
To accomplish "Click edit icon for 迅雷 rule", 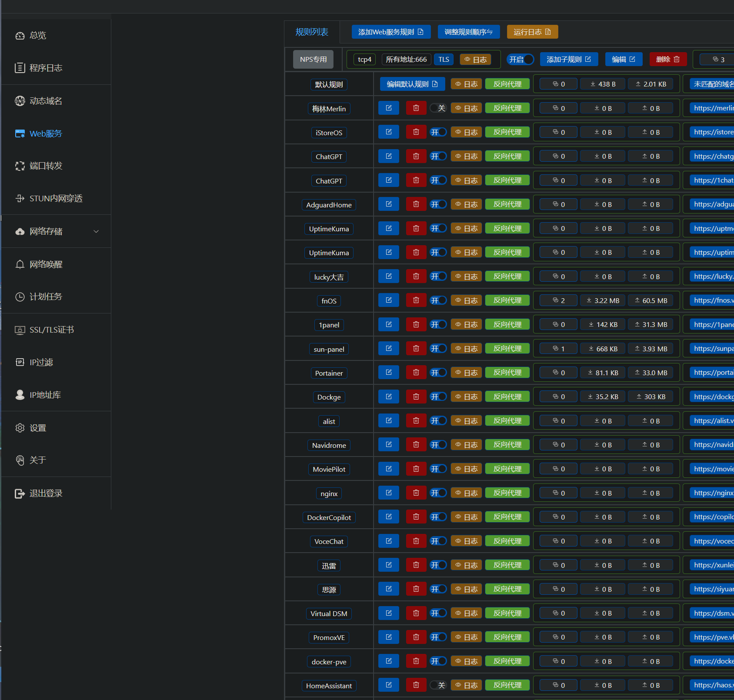I will (x=389, y=565).
